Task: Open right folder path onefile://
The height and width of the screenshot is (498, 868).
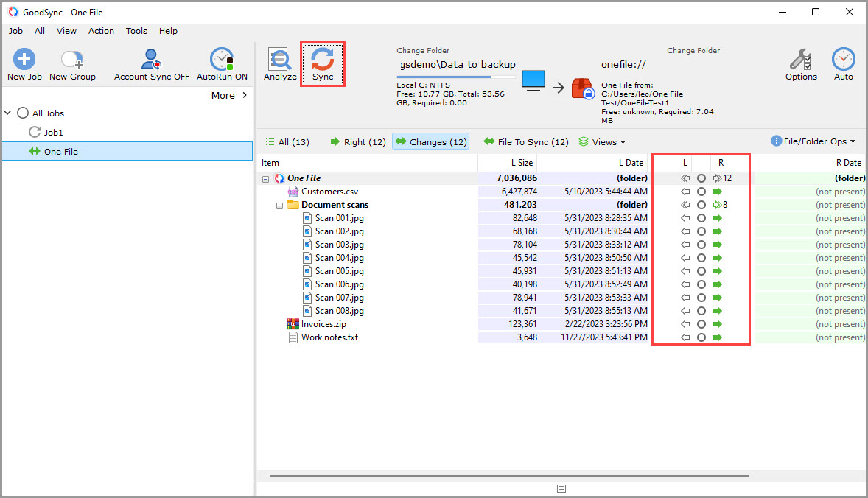Action: click(x=624, y=65)
